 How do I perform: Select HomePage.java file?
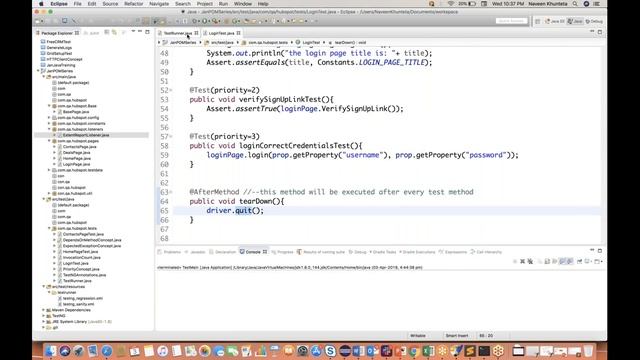point(77,158)
